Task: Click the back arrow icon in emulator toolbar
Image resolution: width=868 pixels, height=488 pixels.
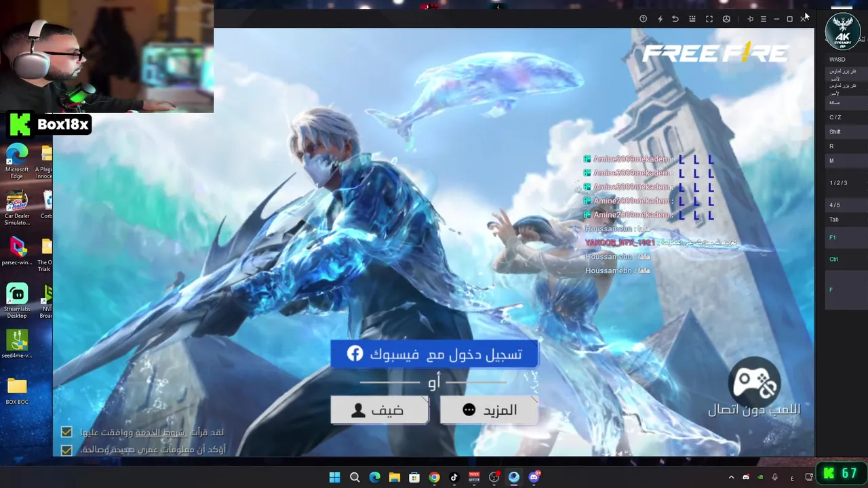Action: [675, 19]
